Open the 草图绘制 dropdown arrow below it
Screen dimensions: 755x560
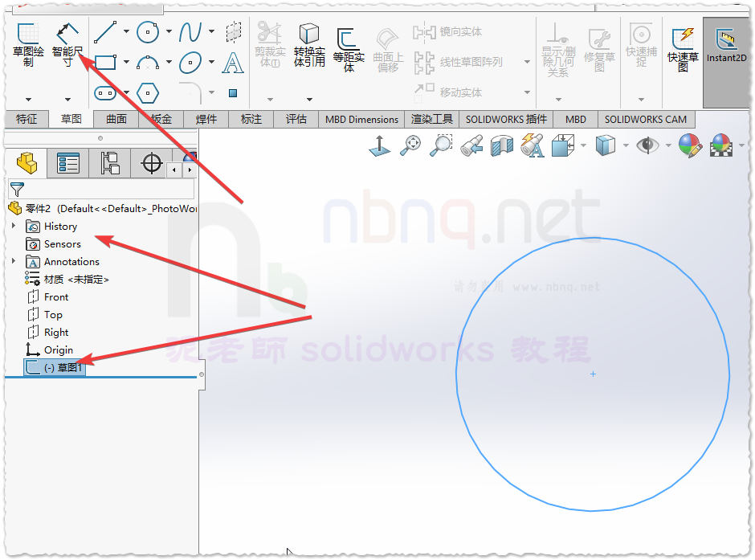tap(28, 100)
